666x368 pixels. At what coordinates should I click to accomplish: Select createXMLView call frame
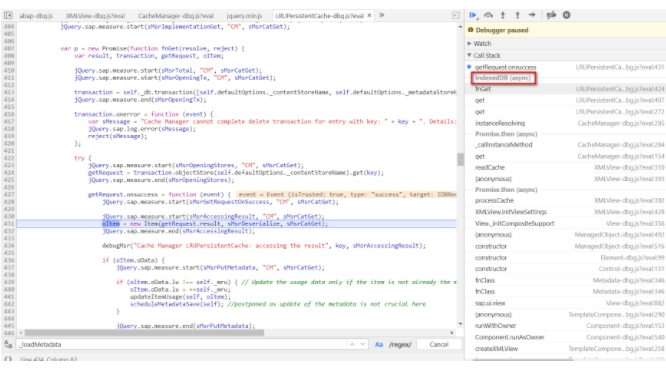pyautogui.click(x=565, y=348)
